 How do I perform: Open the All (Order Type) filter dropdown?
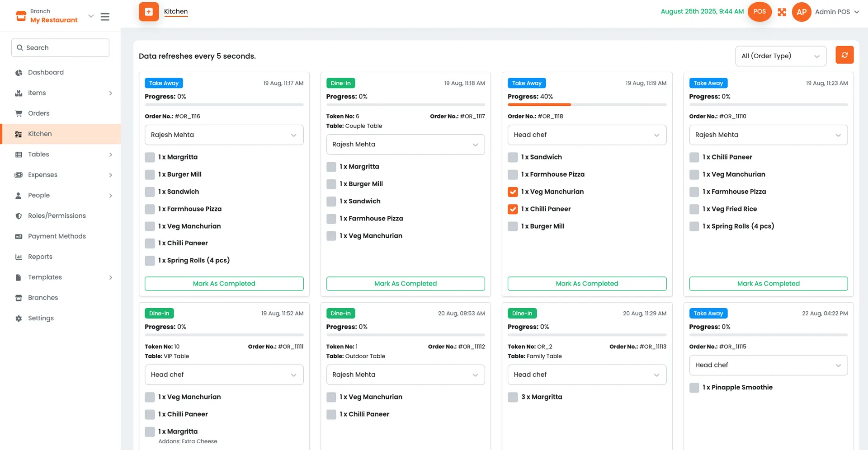(780, 56)
